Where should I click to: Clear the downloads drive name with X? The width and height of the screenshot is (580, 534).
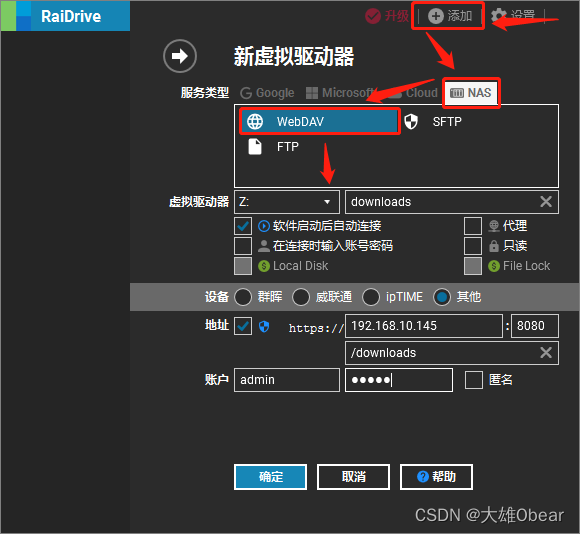[x=546, y=202]
